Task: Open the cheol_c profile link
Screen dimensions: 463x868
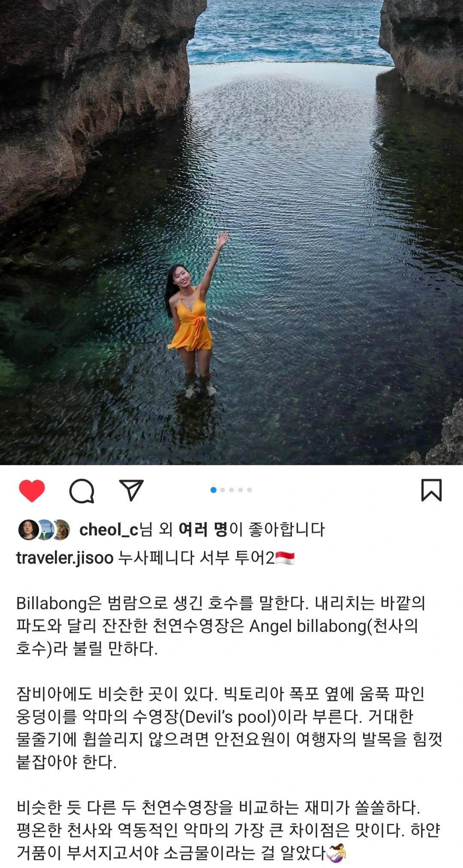Action: [x=109, y=530]
